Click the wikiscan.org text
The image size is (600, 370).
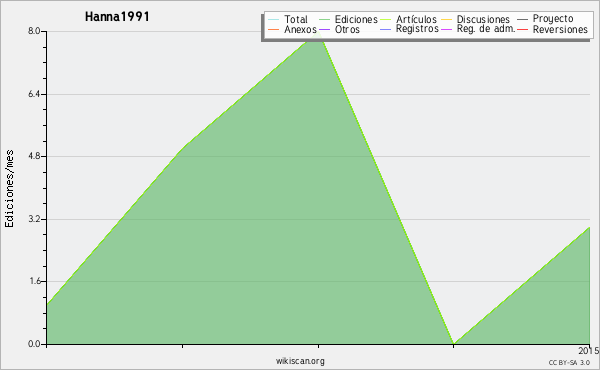tap(300, 361)
